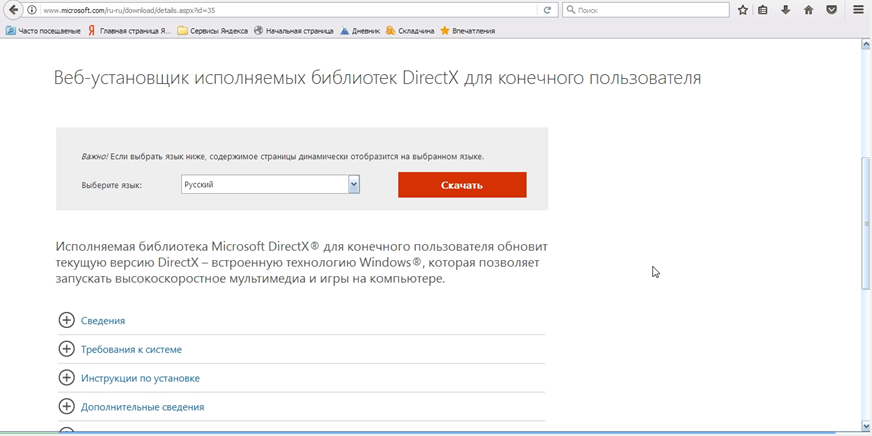Go to the home page icon
The width and height of the screenshot is (872, 436).
point(808,10)
